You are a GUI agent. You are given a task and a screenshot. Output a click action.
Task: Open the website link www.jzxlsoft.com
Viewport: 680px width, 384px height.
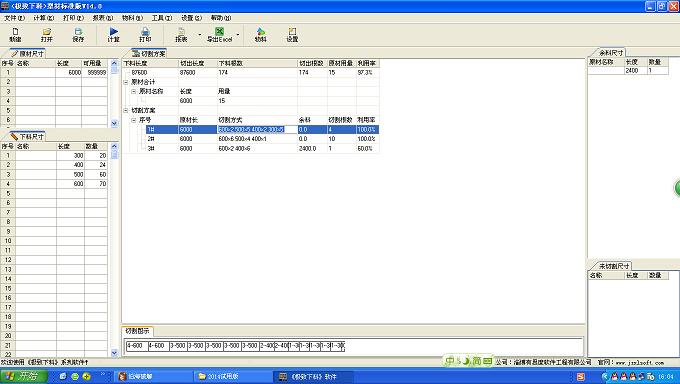639,362
